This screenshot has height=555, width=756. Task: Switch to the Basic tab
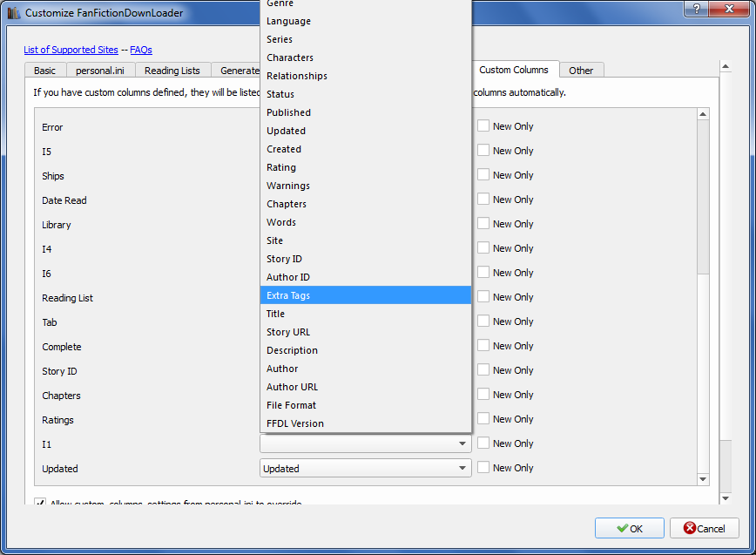44,71
